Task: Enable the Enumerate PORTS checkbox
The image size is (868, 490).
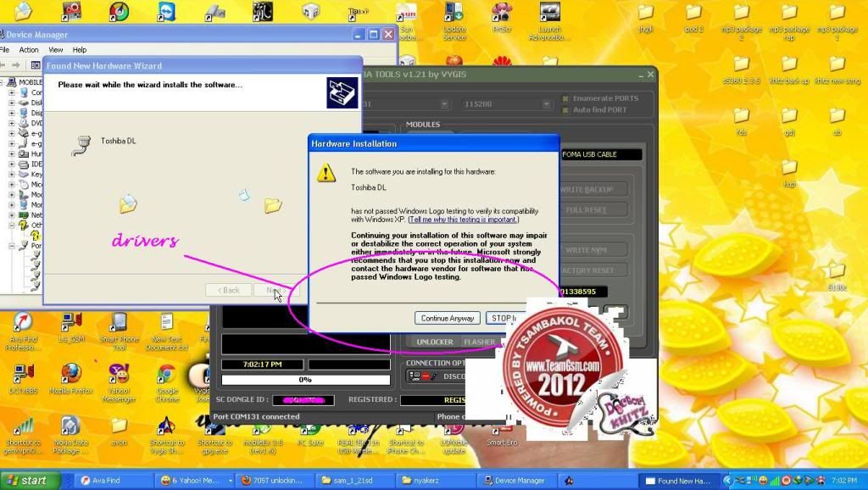Action: [x=565, y=98]
